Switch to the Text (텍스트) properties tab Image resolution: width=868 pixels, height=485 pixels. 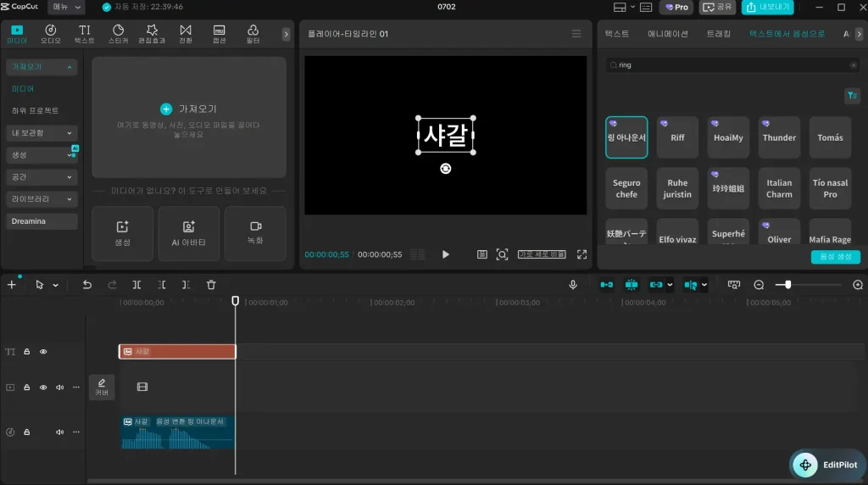tap(617, 34)
